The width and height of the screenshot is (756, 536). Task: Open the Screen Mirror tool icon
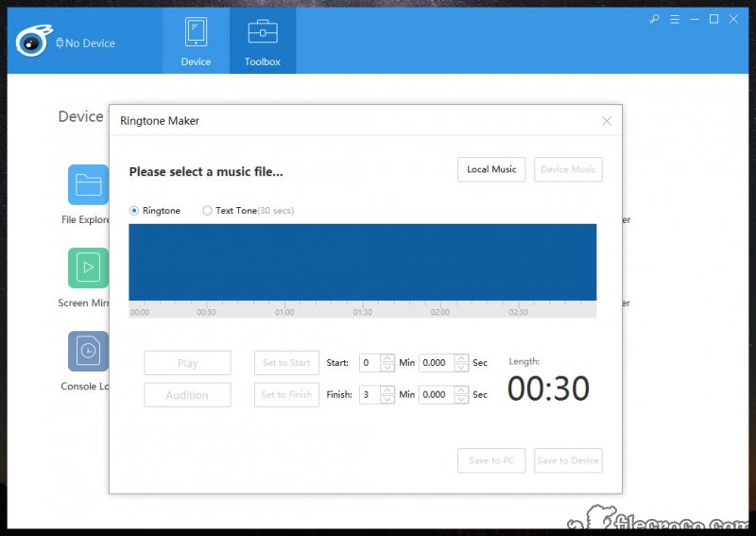coord(88,268)
